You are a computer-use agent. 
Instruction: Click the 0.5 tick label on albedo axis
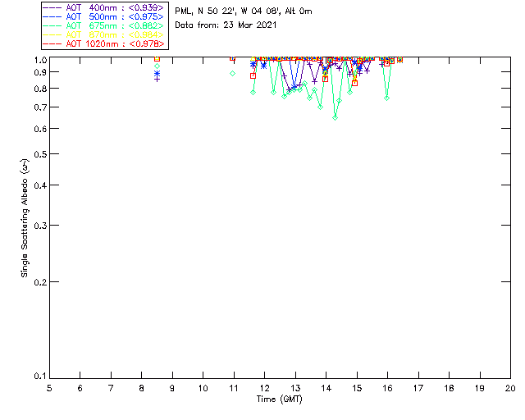pos(42,154)
